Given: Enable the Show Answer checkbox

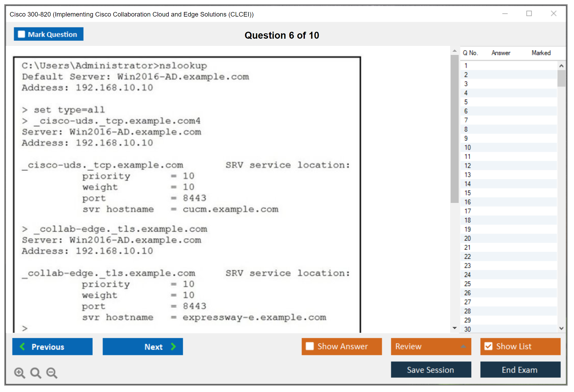Looking at the screenshot, I should click(310, 346).
